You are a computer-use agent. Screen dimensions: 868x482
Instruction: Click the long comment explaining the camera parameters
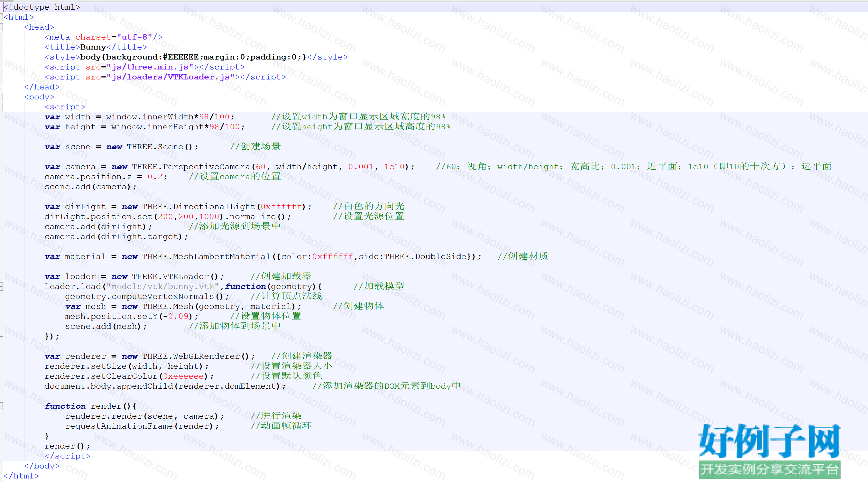pos(634,166)
